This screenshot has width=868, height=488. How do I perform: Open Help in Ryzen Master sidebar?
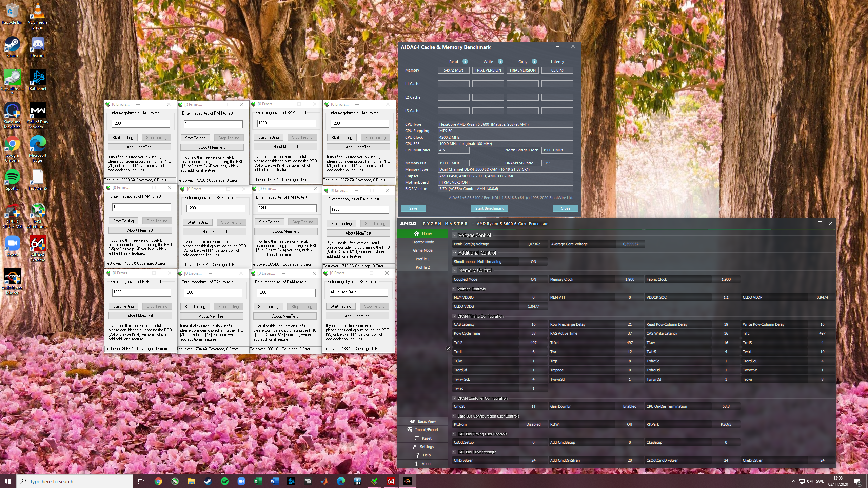click(x=422, y=455)
